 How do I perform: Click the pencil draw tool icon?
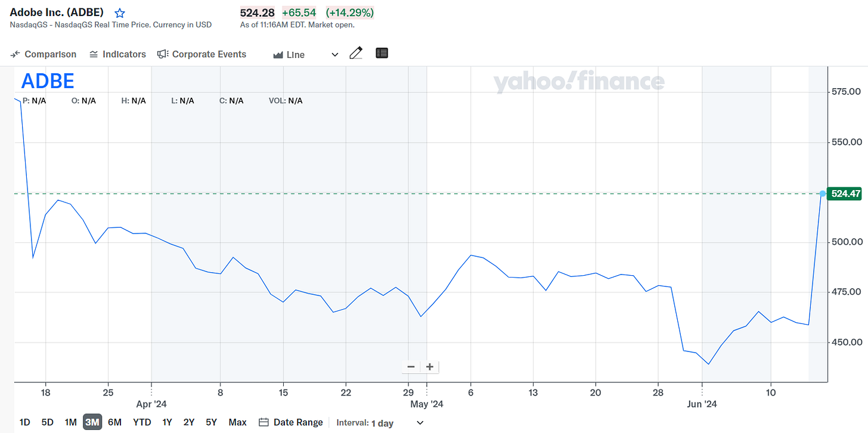pos(356,54)
